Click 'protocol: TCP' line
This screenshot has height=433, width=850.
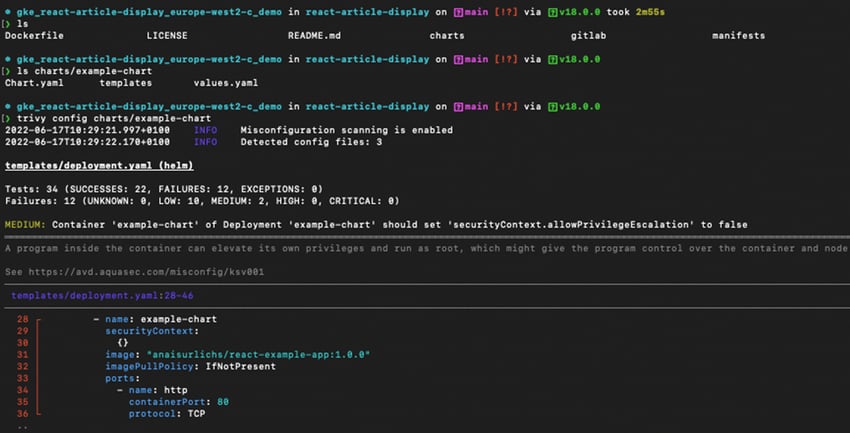click(x=167, y=414)
